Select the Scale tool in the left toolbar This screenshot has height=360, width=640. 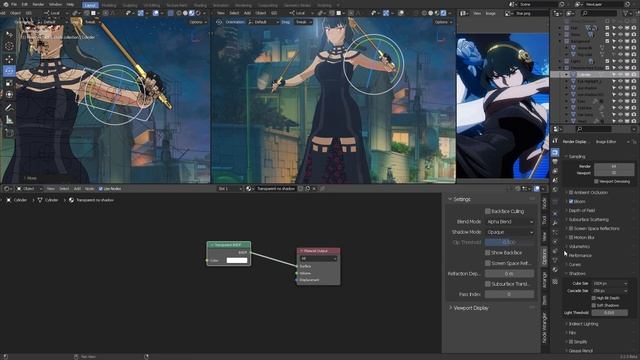pyautogui.click(x=9, y=83)
